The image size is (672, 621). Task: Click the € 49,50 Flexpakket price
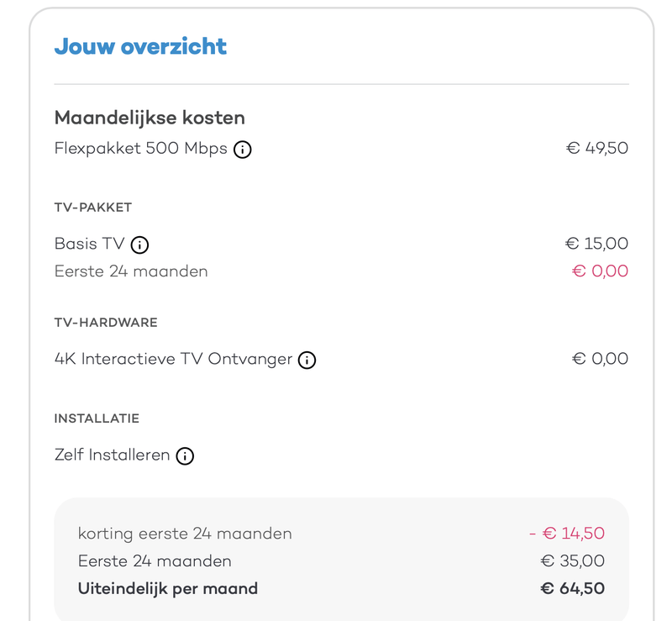tap(596, 149)
